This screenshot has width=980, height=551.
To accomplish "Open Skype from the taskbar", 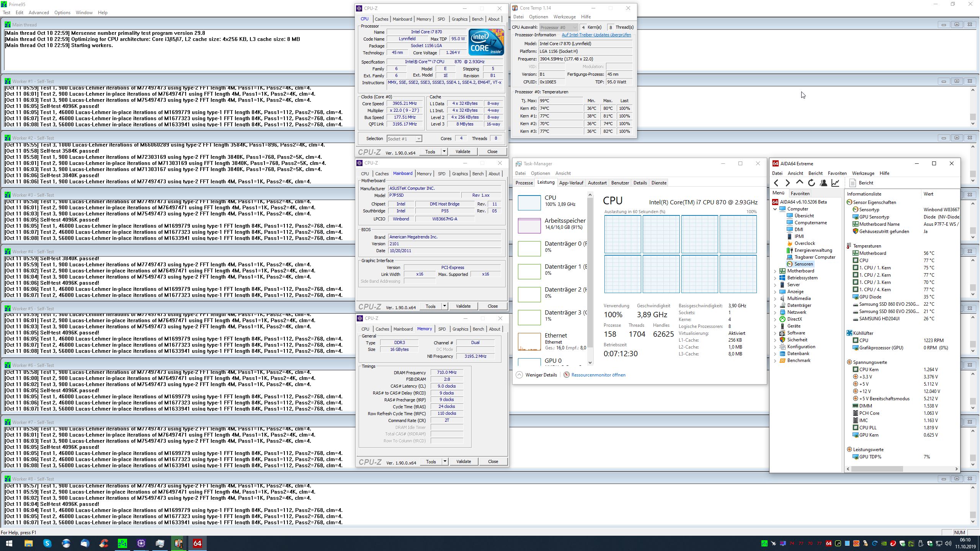I will tap(47, 543).
